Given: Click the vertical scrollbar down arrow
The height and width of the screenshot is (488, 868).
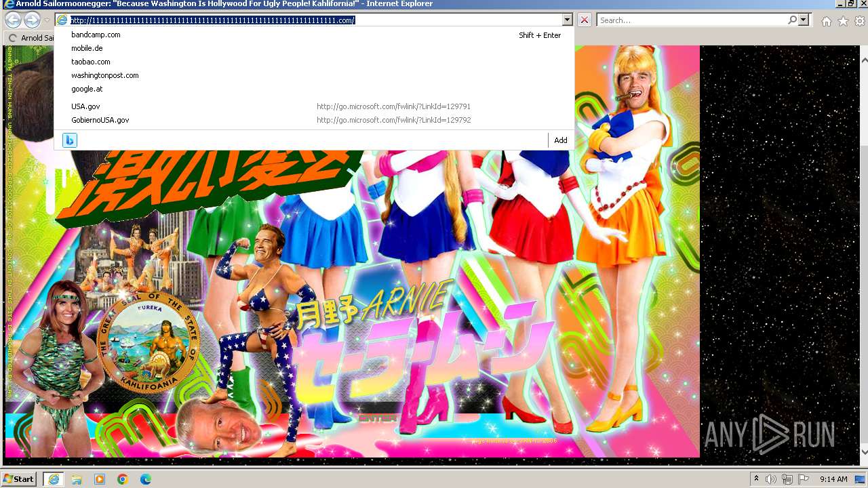Looking at the screenshot, I should click(x=863, y=451).
